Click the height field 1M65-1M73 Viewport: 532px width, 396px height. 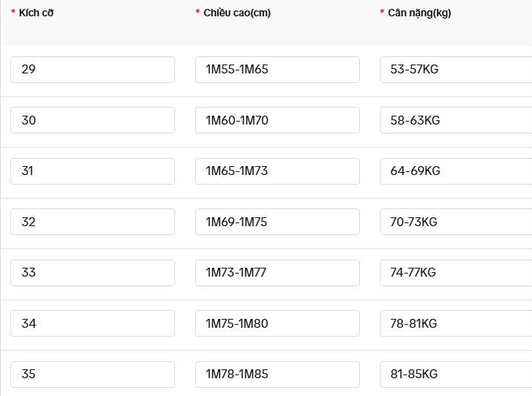tap(278, 171)
